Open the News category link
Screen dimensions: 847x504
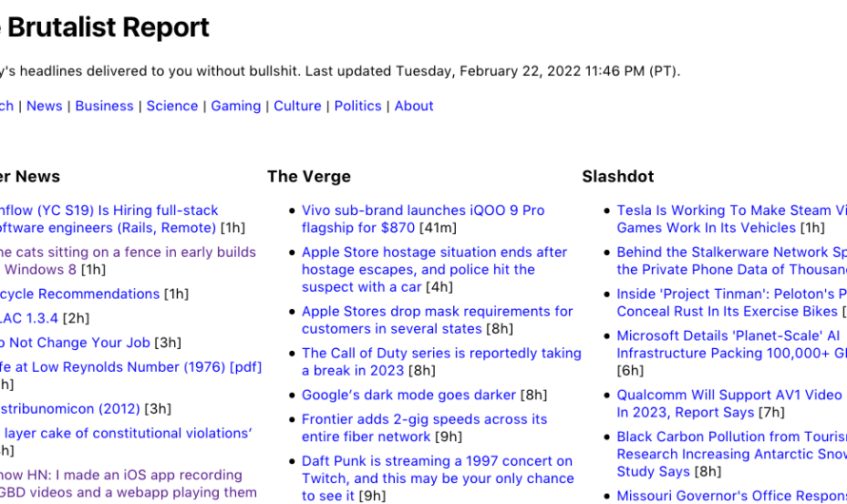point(44,106)
